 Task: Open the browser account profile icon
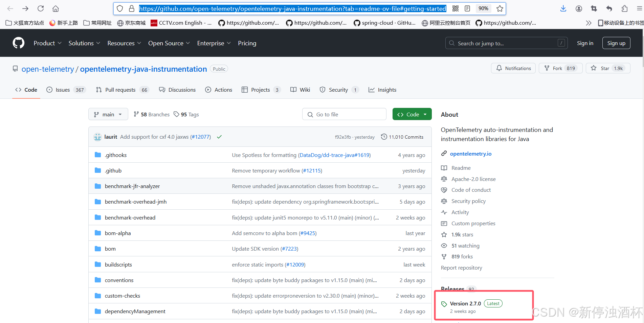point(579,8)
